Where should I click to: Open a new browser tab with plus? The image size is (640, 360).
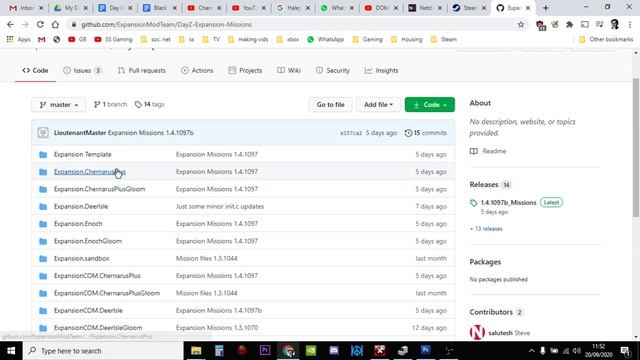(546, 8)
